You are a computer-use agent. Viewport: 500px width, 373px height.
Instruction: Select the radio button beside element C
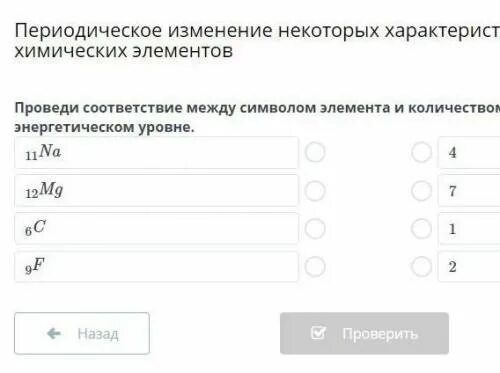pos(315,229)
